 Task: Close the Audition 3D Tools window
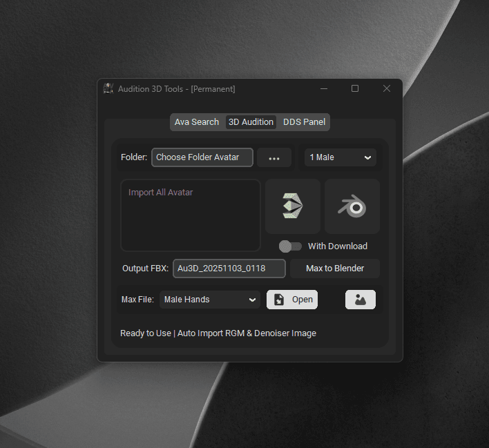point(387,89)
